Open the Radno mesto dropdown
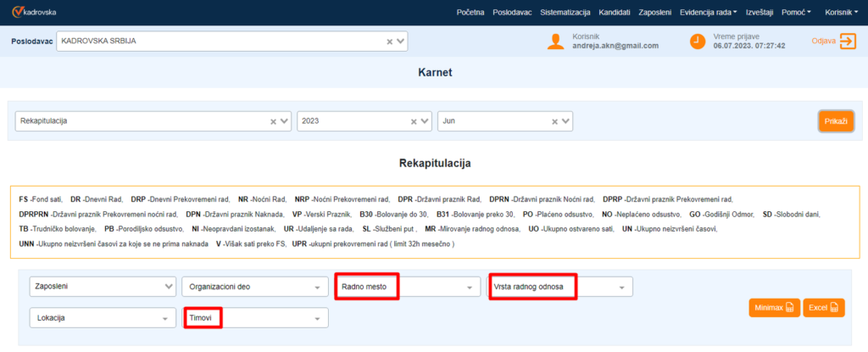The width and height of the screenshot is (868, 352). (x=469, y=288)
